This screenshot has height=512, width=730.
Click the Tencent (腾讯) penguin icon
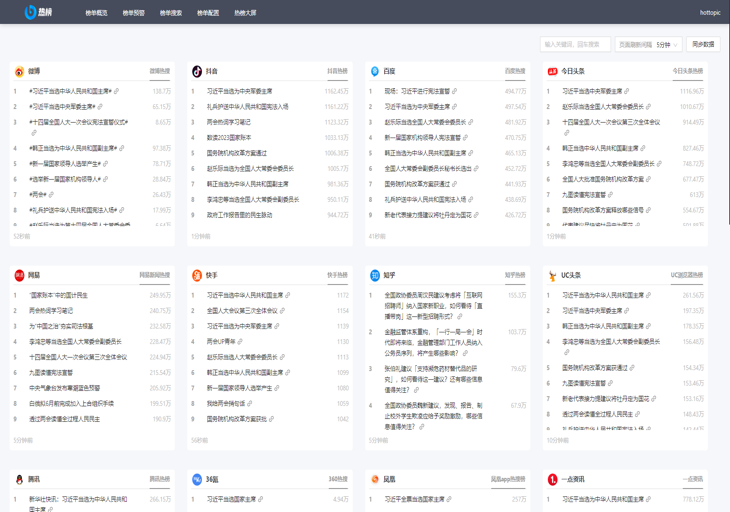click(x=19, y=479)
